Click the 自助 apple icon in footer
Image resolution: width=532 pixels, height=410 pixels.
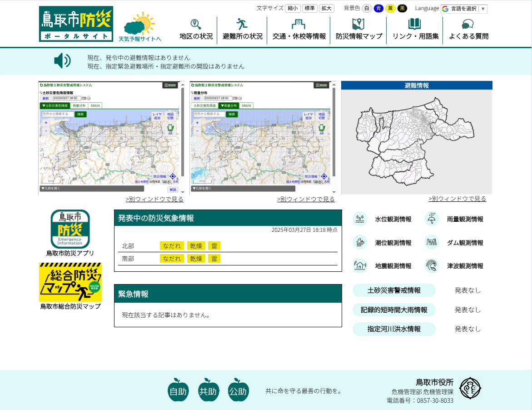178,390
